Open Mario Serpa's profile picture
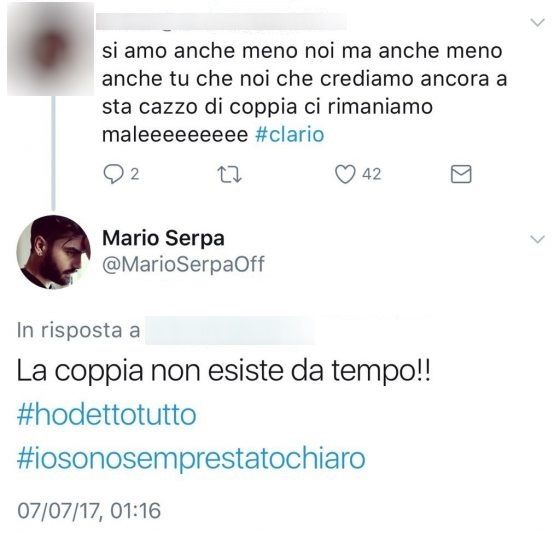Screen dimensions: 560x533 53,252
